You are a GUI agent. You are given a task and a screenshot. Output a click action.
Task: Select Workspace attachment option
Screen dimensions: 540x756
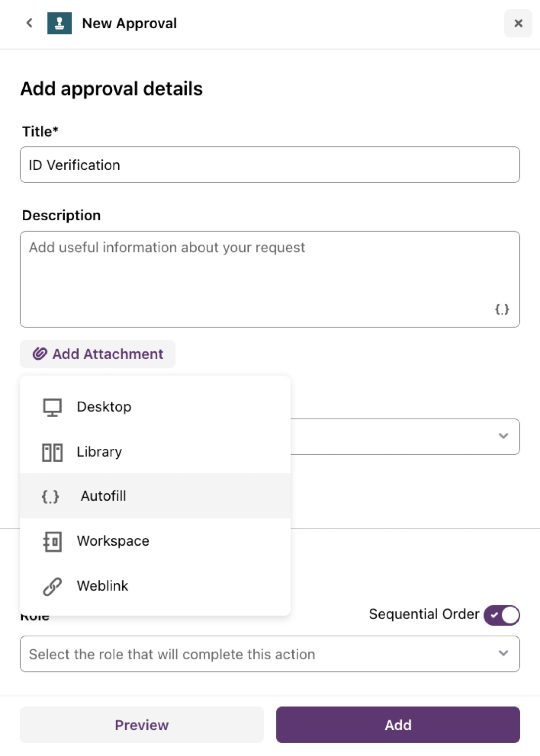[155, 541]
